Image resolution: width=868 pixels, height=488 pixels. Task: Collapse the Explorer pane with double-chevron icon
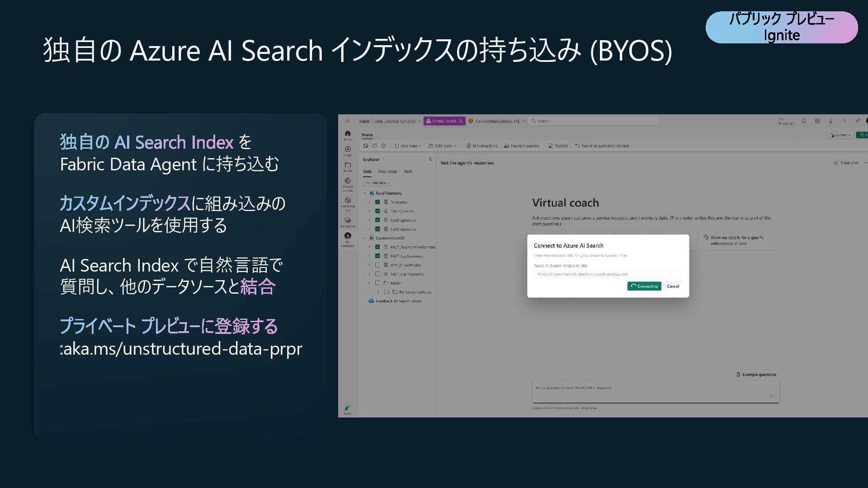click(430, 160)
